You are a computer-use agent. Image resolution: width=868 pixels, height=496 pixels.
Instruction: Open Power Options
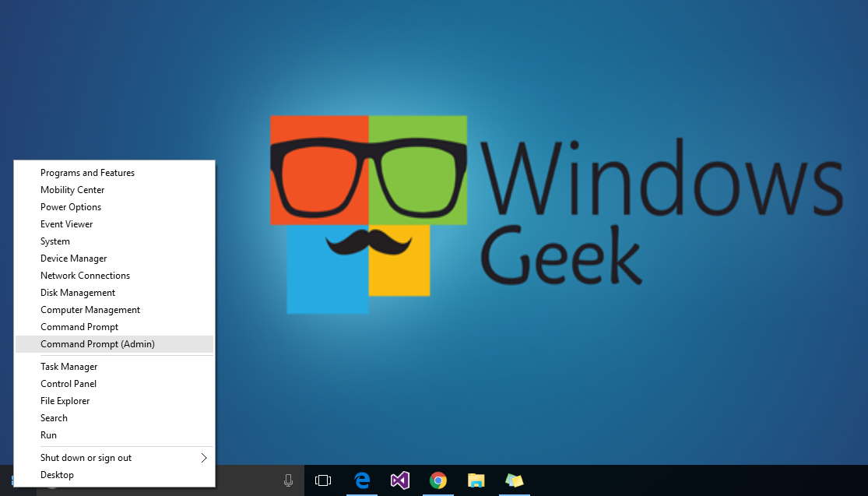(x=71, y=207)
